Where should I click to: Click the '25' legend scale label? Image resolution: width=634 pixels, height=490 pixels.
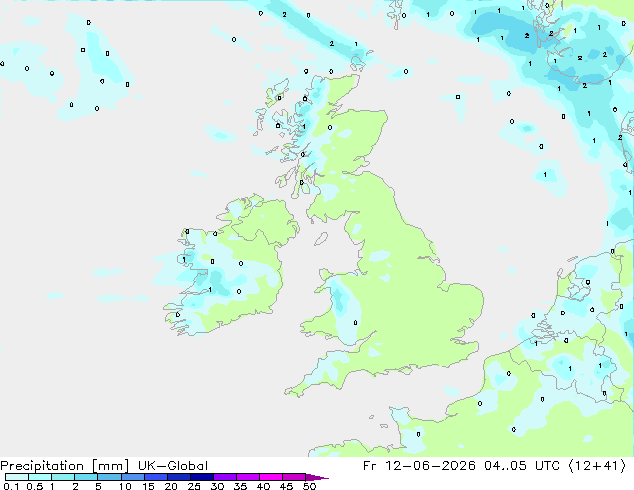click(194, 486)
